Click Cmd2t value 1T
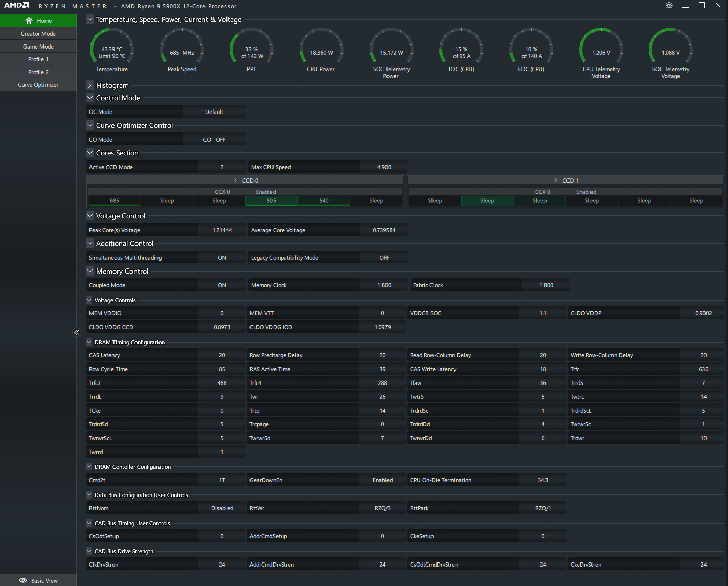The width and height of the screenshot is (728, 586). coord(222,480)
